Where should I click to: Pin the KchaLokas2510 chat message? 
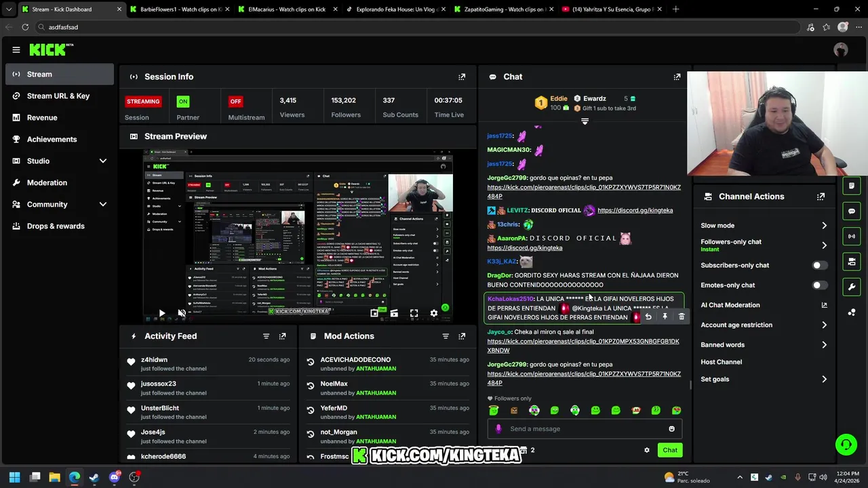(665, 317)
